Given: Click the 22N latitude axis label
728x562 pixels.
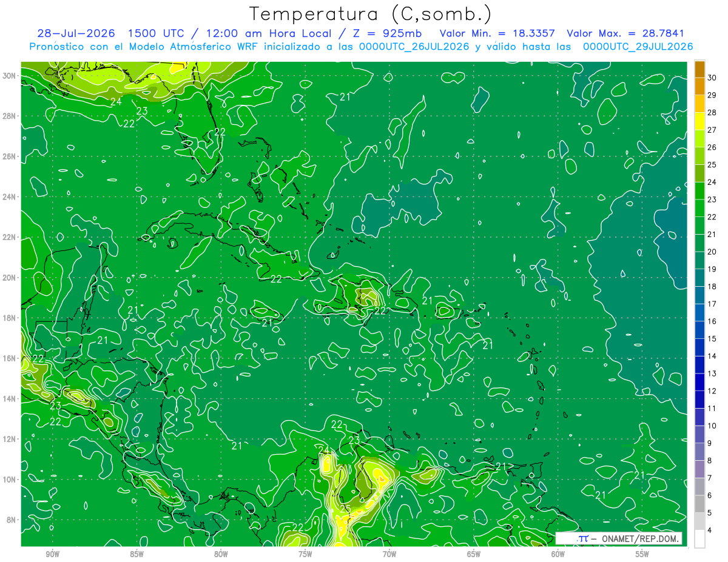Looking at the screenshot, I should (9, 237).
